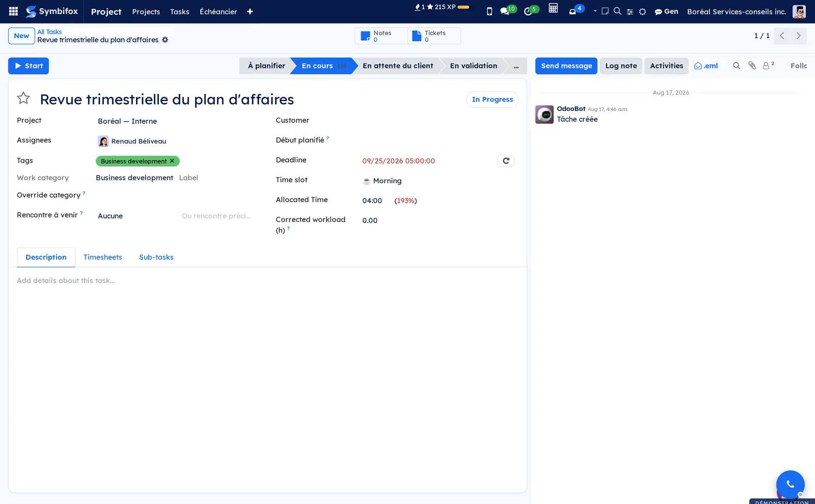
Task: Open the inbox icon with badge 4
Action: pyautogui.click(x=576, y=10)
